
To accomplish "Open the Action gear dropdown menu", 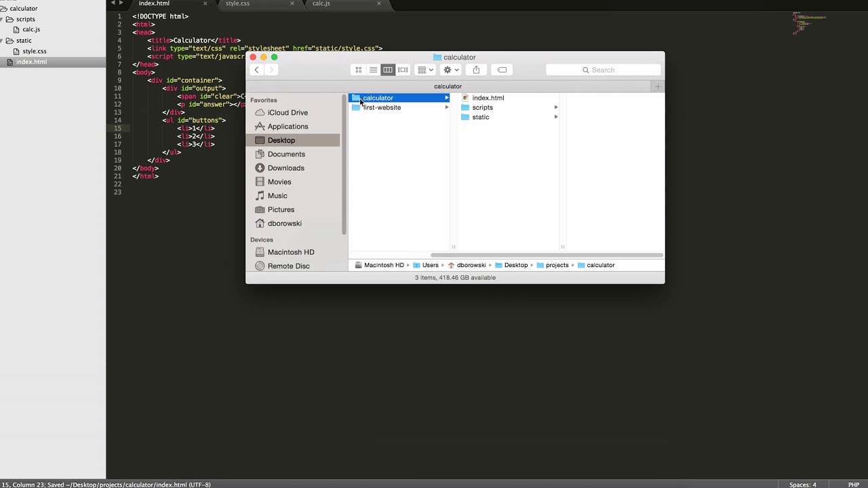I will [451, 70].
